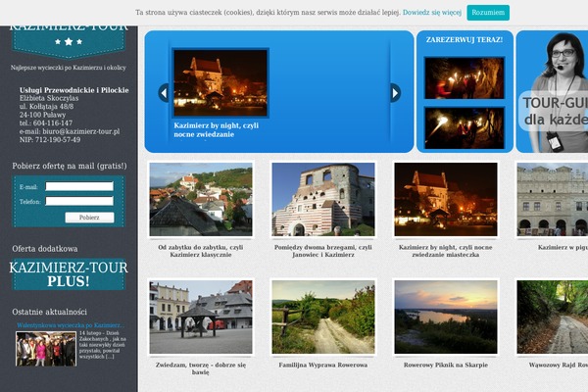588x392 pixels.
Task: Click the next slide arrow in the carousel
Action: coord(395,93)
